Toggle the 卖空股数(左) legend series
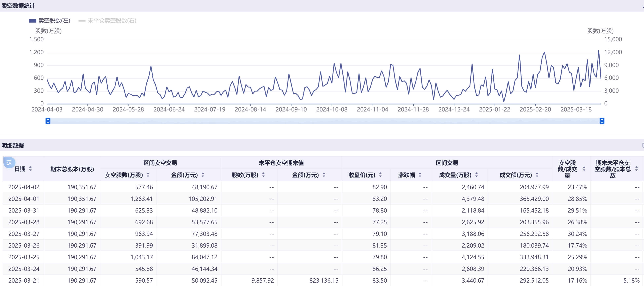 54,21
